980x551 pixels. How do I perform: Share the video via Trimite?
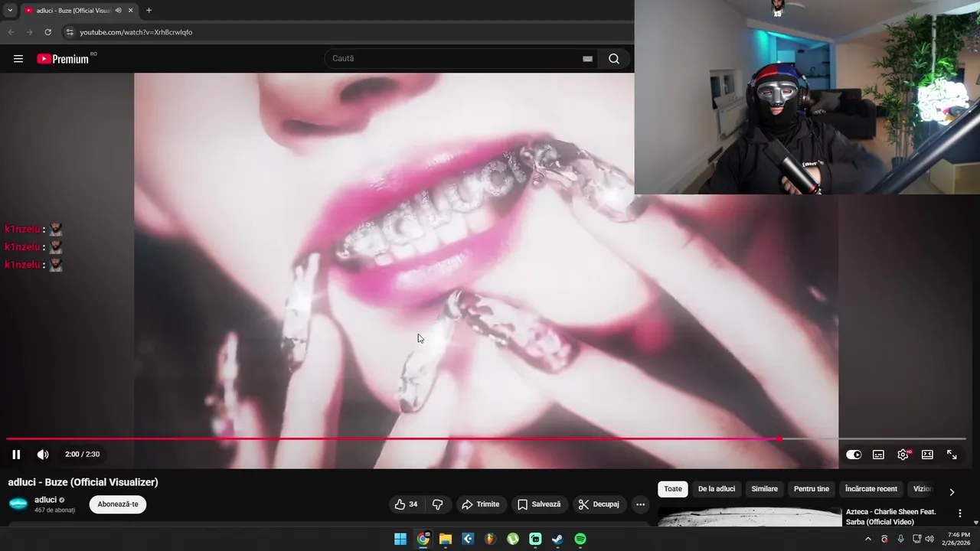tap(480, 504)
